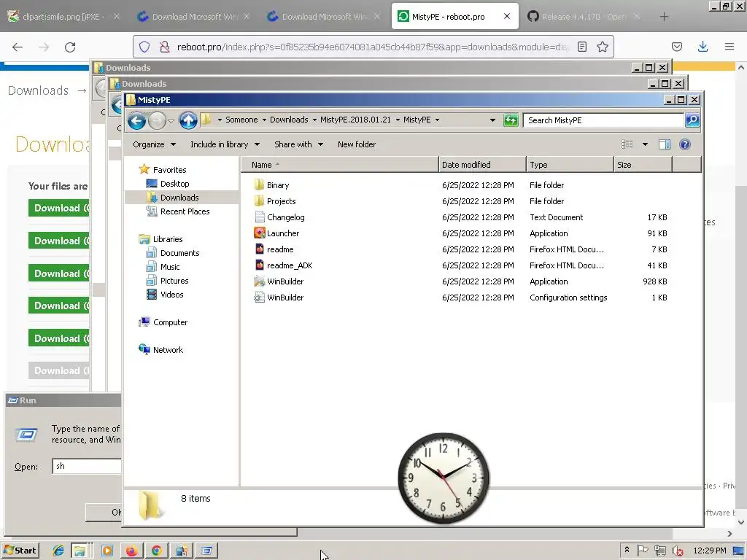Click New folder in toolbar
747x560 pixels.
tap(356, 144)
